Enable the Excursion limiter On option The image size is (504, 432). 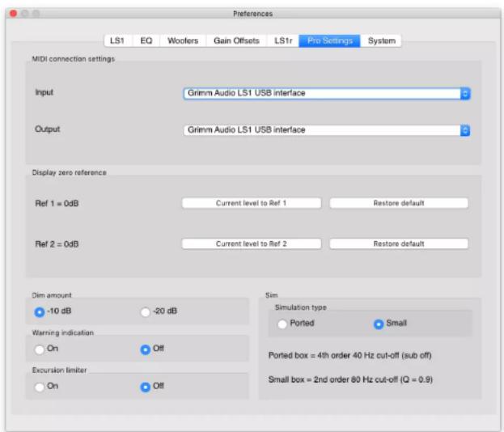40,387
